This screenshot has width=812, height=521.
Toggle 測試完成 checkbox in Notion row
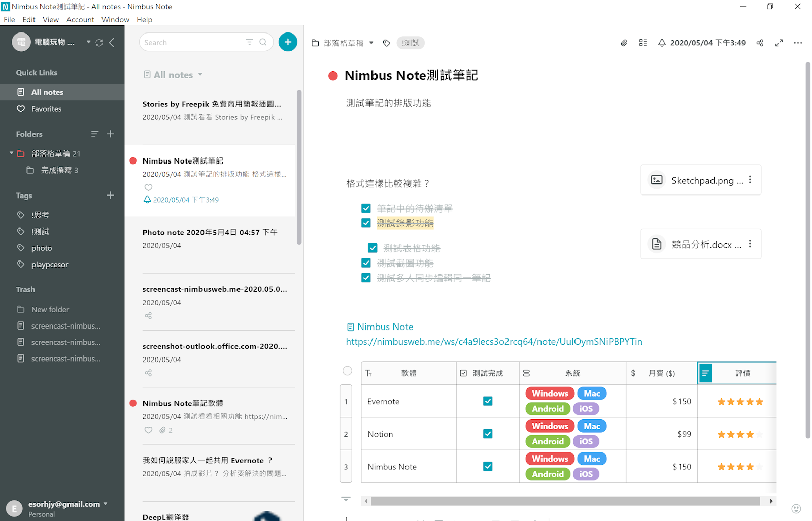coord(488,434)
